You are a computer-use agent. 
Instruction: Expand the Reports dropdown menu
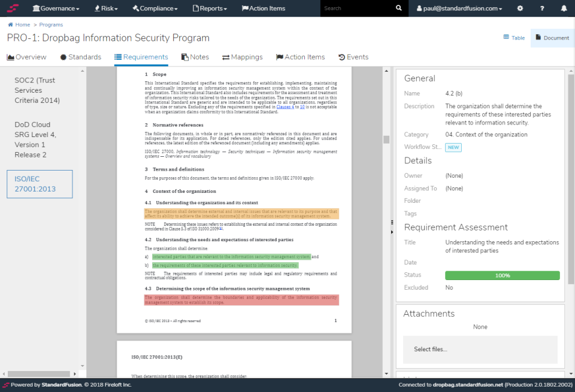click(210, 8)
